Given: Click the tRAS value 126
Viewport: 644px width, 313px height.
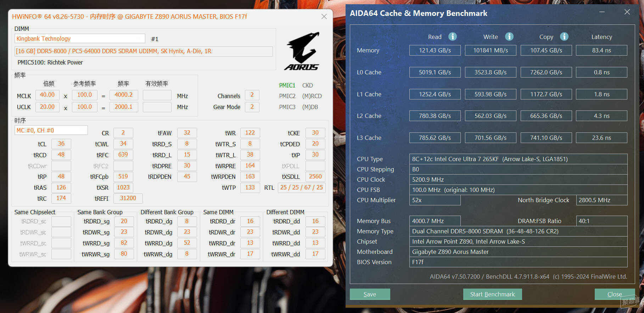Looking at the screenshot, I should click(x=61, y=187).
